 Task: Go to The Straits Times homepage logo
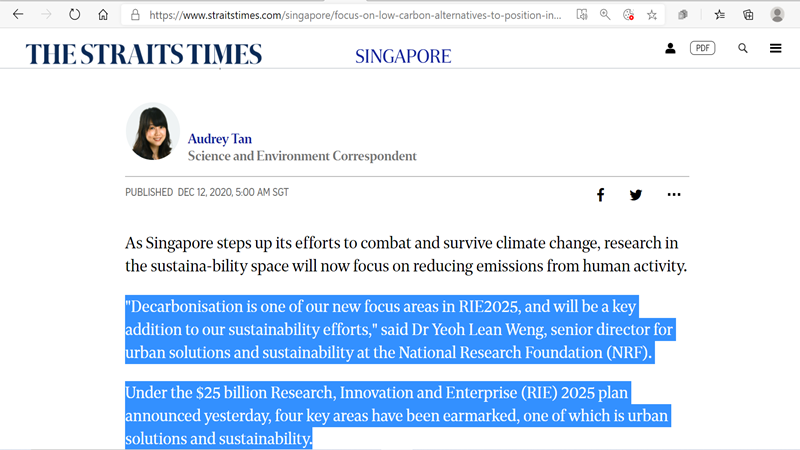tap(144, 54)
